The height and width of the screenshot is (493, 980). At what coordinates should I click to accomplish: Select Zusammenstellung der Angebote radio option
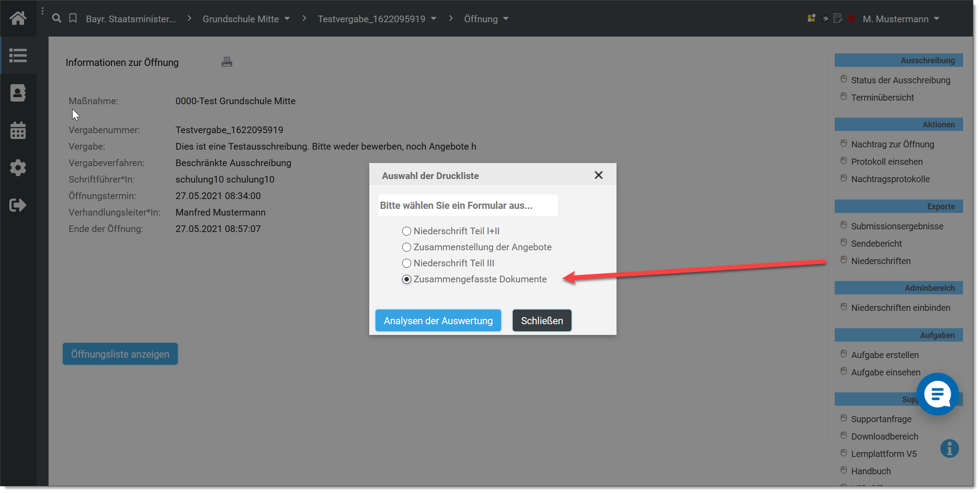tap(406, 247)
